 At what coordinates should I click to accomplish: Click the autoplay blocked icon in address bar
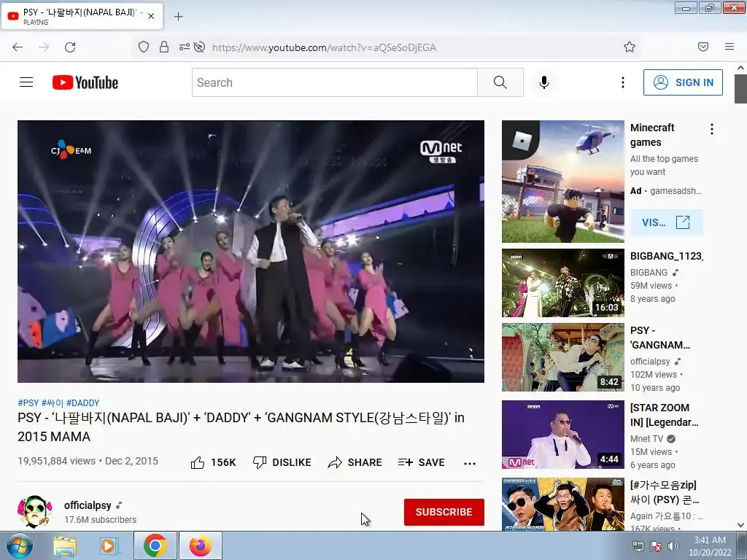(x=200, y=47)
